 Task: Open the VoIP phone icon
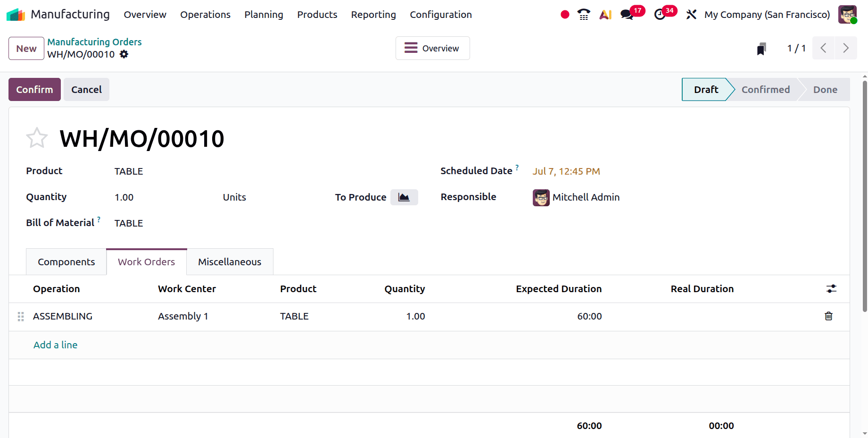tap(584, 15)
